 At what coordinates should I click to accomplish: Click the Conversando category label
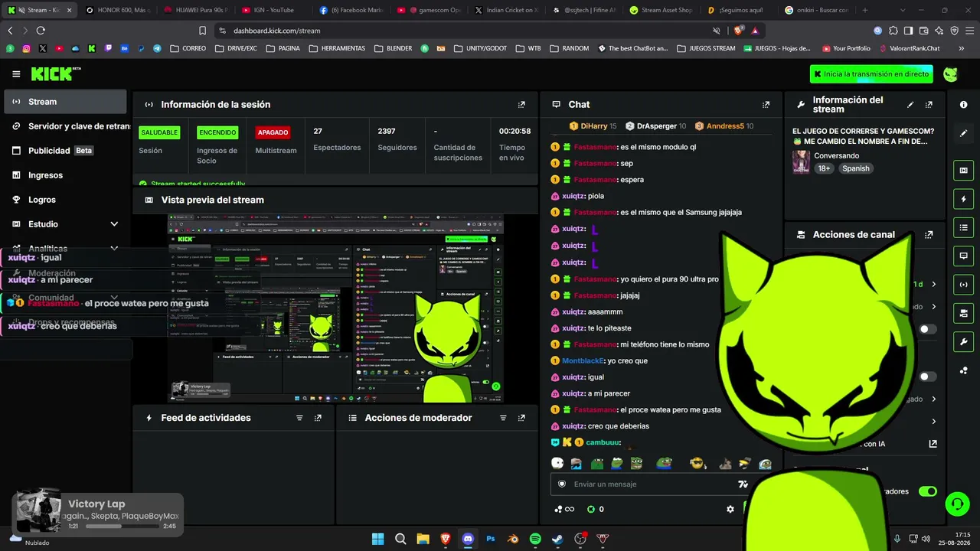pos(836,156)
